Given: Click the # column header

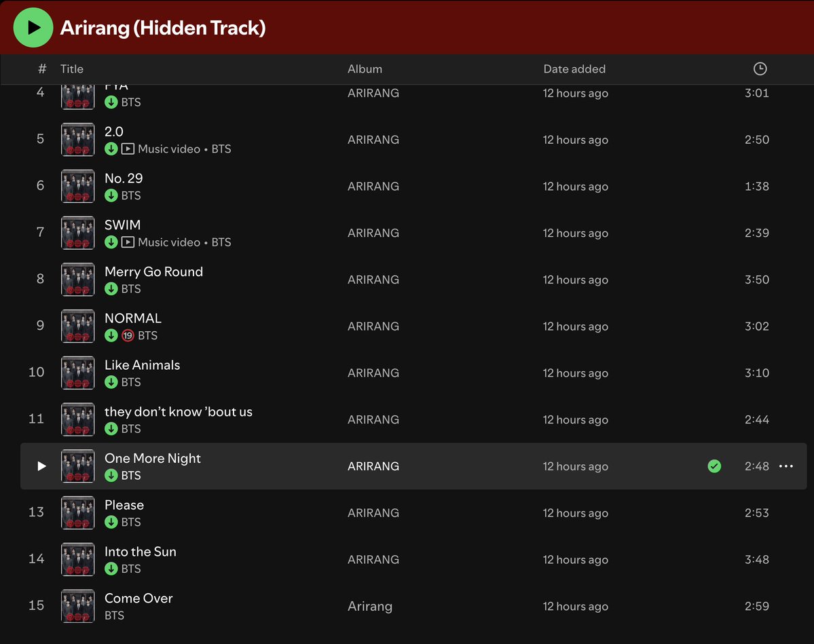Looking at the screenshot, I should click(42, 69).
